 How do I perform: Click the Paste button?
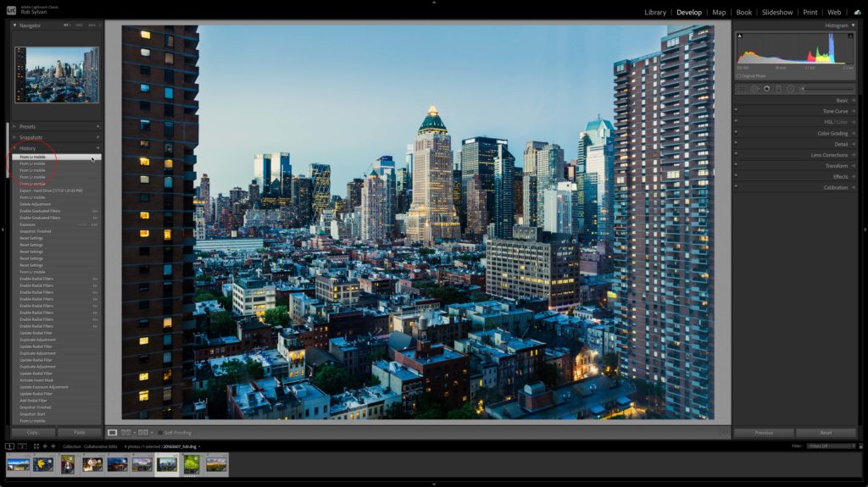point(80,433)
